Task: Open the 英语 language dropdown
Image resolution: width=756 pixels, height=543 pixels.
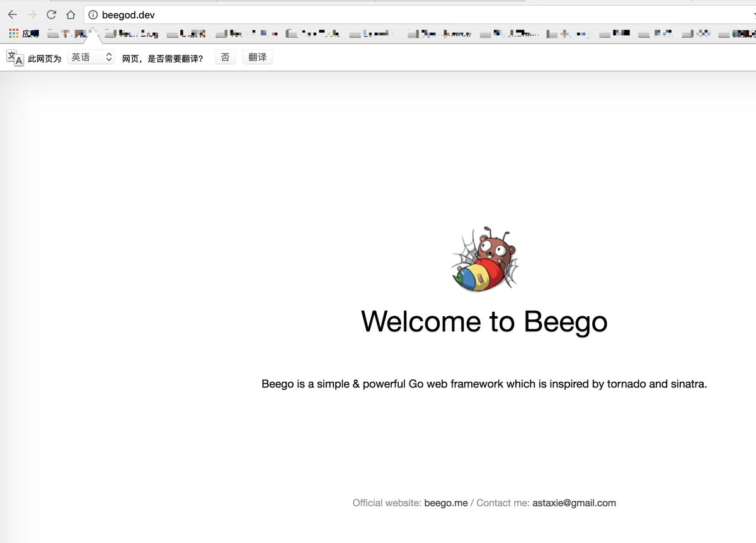Action: point(91,57)
